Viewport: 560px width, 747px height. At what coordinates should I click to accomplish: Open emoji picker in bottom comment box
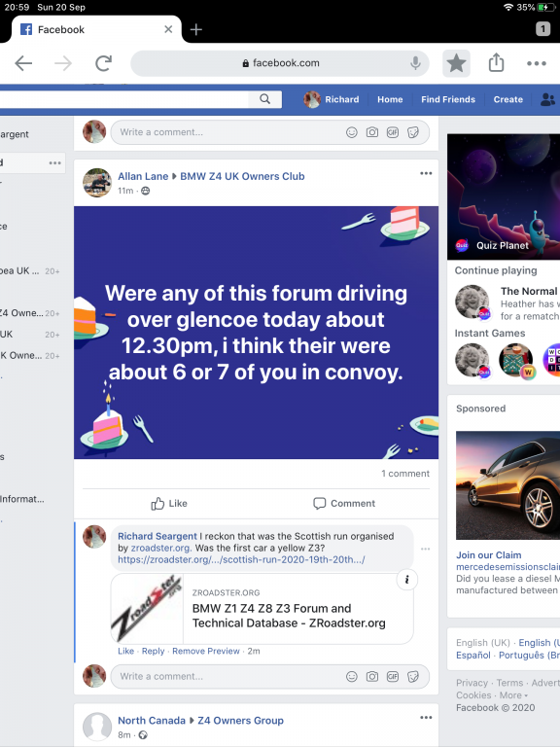(x=351, y=677)
